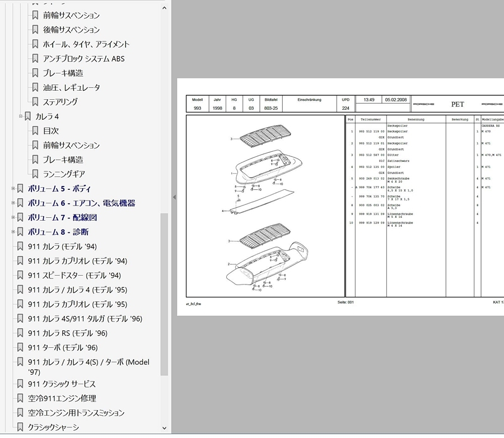Open 911 カレラ / カレラ 4 (モデル '95)
This screenshot has width=504, height=438.
(x=77, y=290)
